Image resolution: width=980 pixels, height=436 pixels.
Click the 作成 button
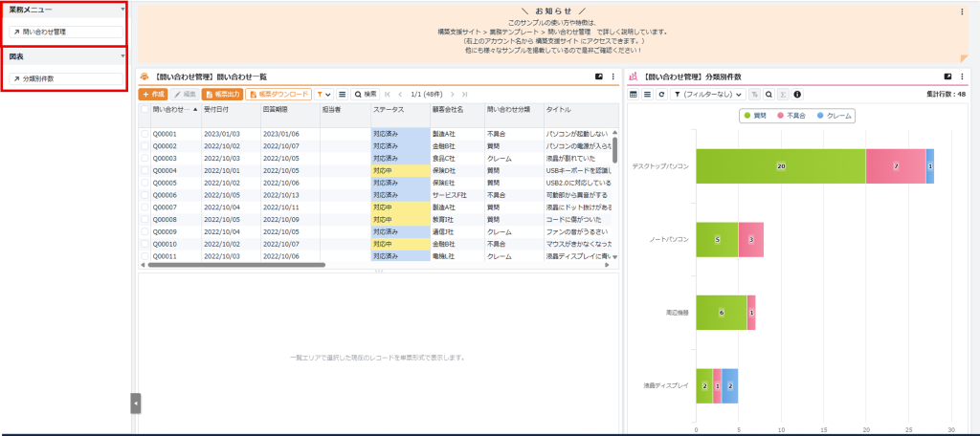(153, 95)
